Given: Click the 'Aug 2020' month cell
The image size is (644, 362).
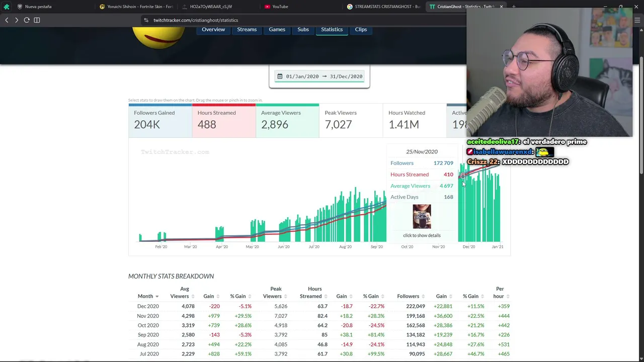Looking at the screenshot, I should [148, 344].
